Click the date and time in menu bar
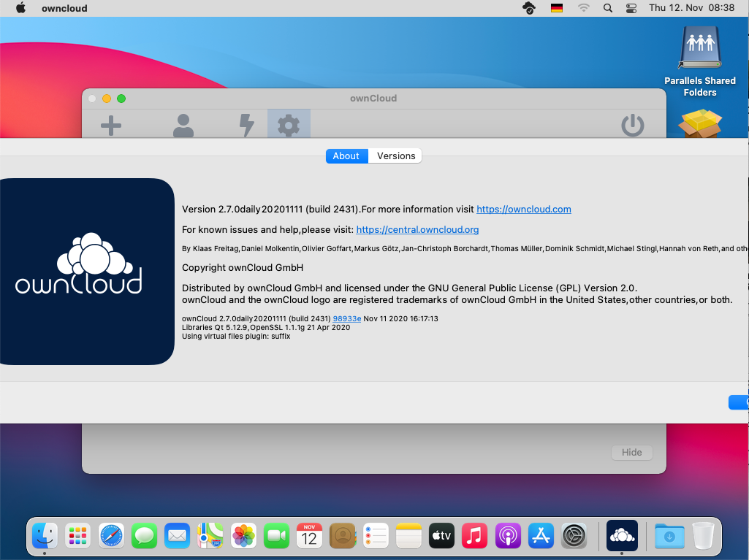 tap(691, 8)
